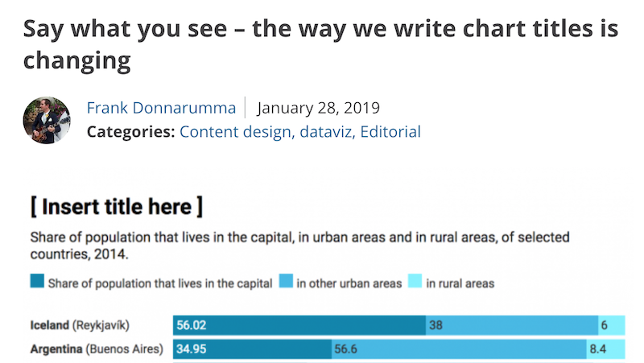The height and width of the screenshot is (363, 644).
Task: Click the January 28, 2019 date
Action: [x=318, y=109]
